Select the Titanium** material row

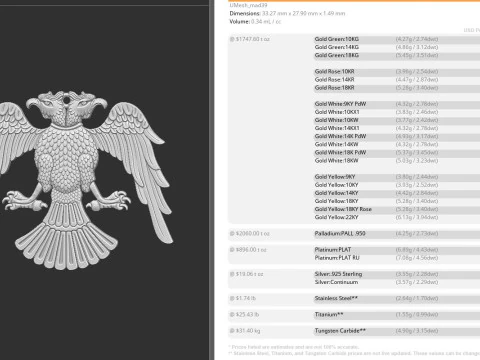397,314
